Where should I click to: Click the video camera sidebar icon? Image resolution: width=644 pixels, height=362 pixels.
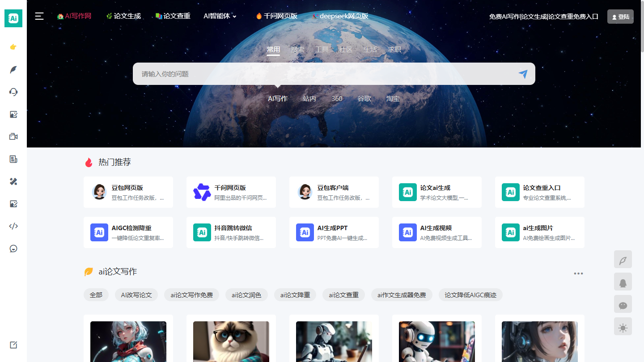(13, 136)
